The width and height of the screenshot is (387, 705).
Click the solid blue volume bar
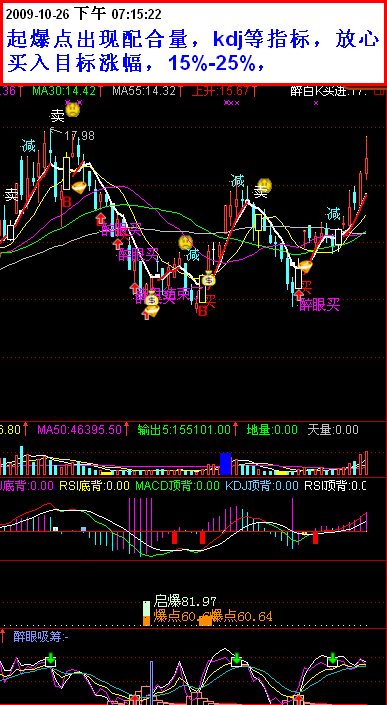(x=225, y=464)
